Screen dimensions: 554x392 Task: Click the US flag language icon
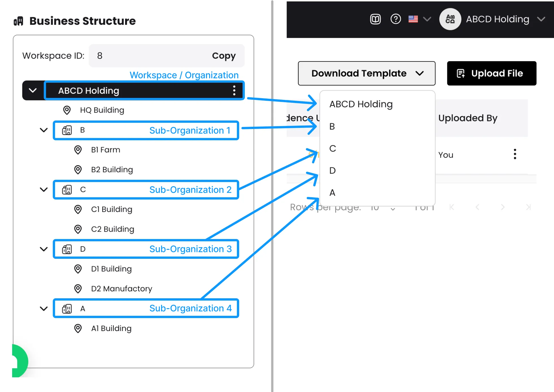coord(413,19)
